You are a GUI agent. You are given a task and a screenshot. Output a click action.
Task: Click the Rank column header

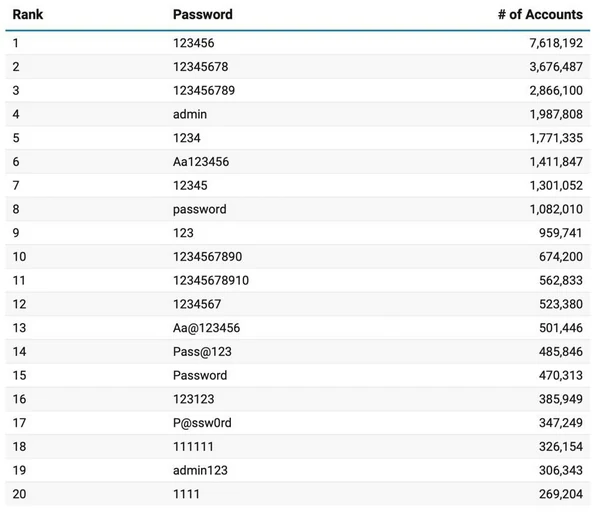point(28,15)
